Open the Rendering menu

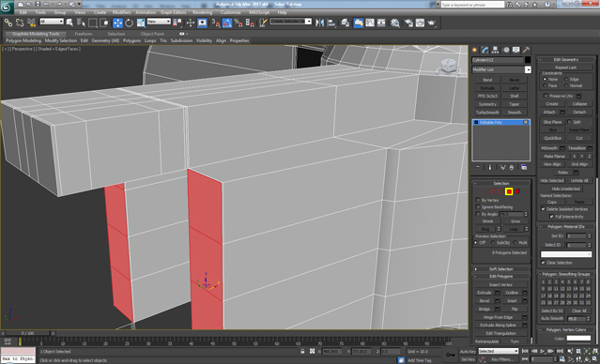(x=202, y=12)
